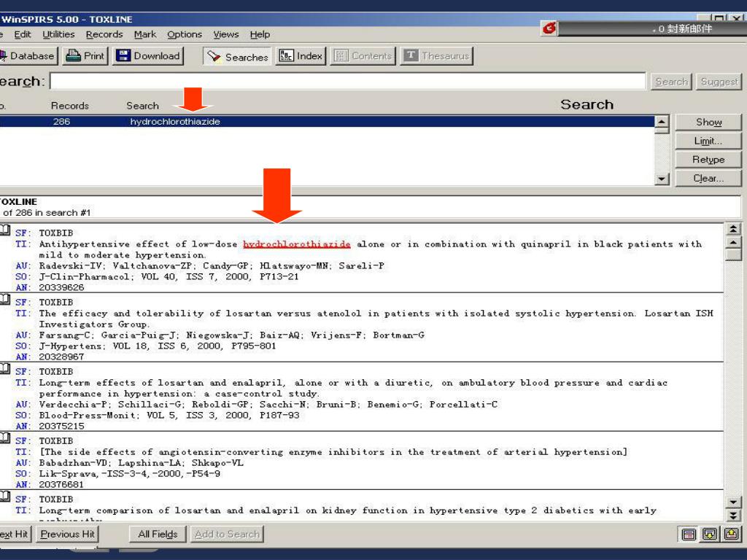Mark the record with AN 20328967

[x=5, y=299]
